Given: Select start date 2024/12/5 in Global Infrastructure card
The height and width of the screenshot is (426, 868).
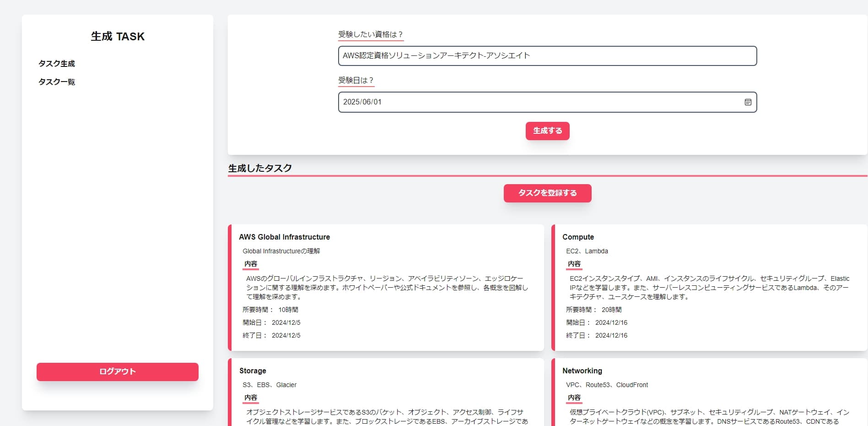Looking at the screenshot, I should [x=286, y=322].
